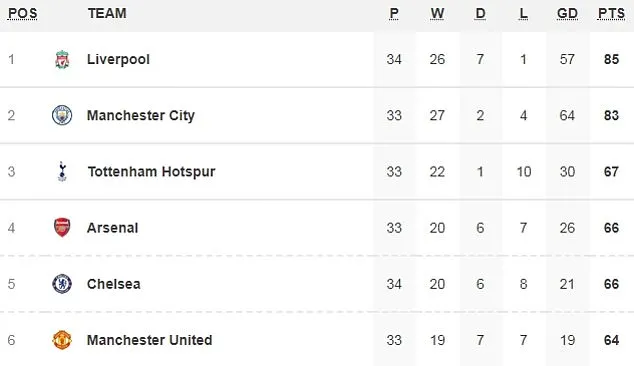This screenshot has height=366, width=634.
Task: Click Liverpool's 85 points value
Action: click(x=611, y=59)
